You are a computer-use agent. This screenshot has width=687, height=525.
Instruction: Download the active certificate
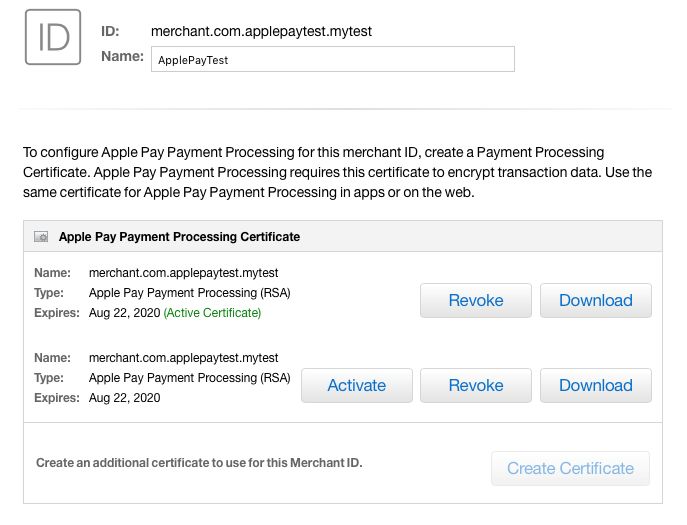pyautogui.click(x=596, y=300)
